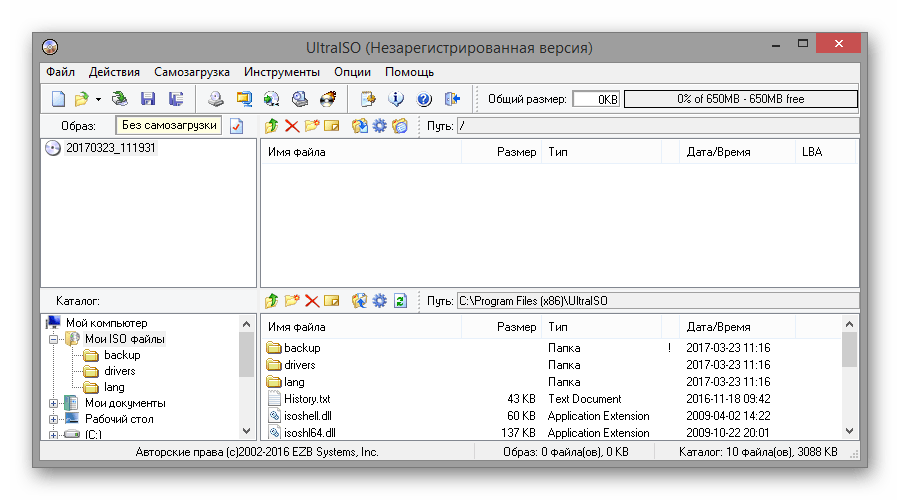Open the dropdown arrow next to Open icon
The image size is (900, 500).
[98, 100]
